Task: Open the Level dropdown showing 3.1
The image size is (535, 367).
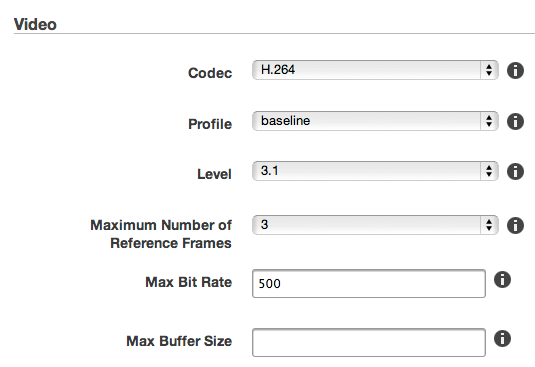Action: tap(375, 171)
